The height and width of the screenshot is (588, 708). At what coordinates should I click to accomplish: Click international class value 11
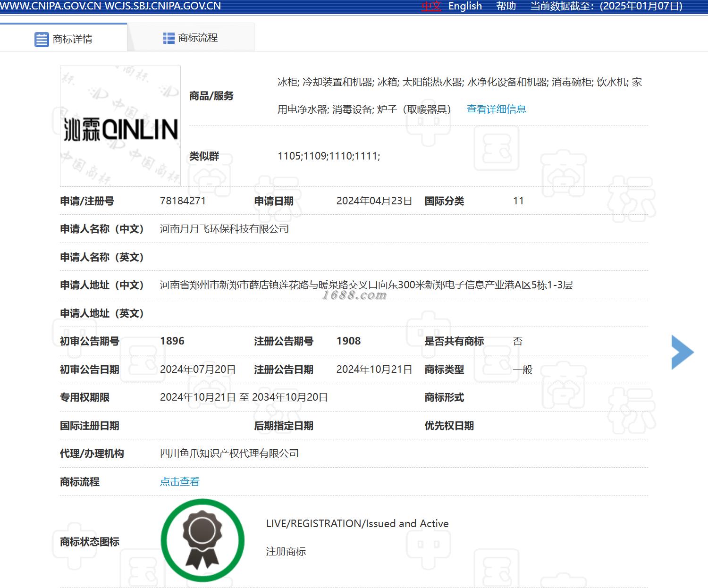click(518, 201)
